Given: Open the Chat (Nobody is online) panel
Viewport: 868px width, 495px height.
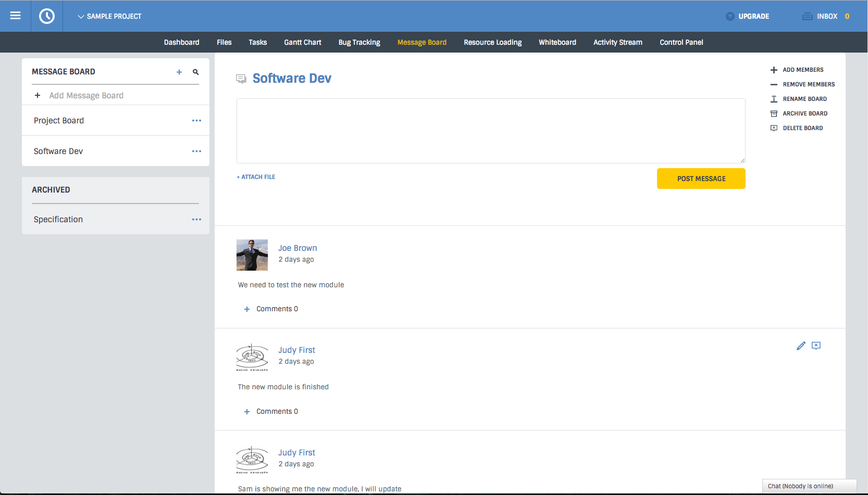Looking at the screenshot, I should click(809, 486).
